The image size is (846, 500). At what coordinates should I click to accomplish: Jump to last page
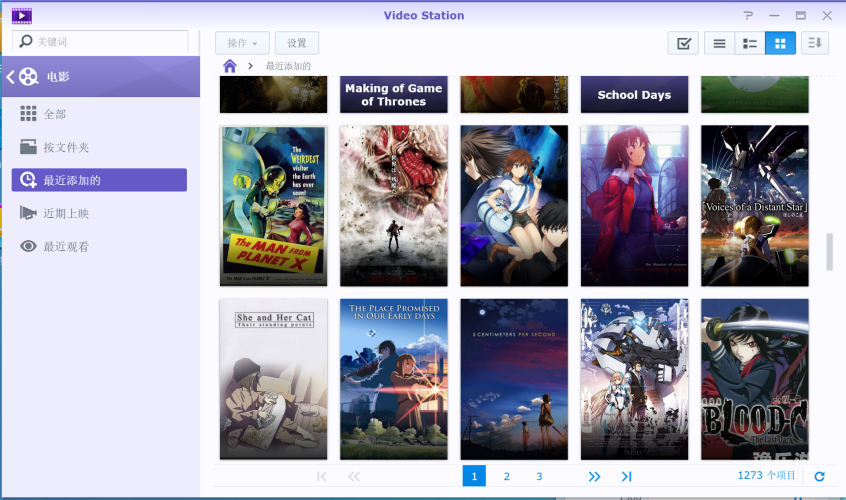coord(626,476)
